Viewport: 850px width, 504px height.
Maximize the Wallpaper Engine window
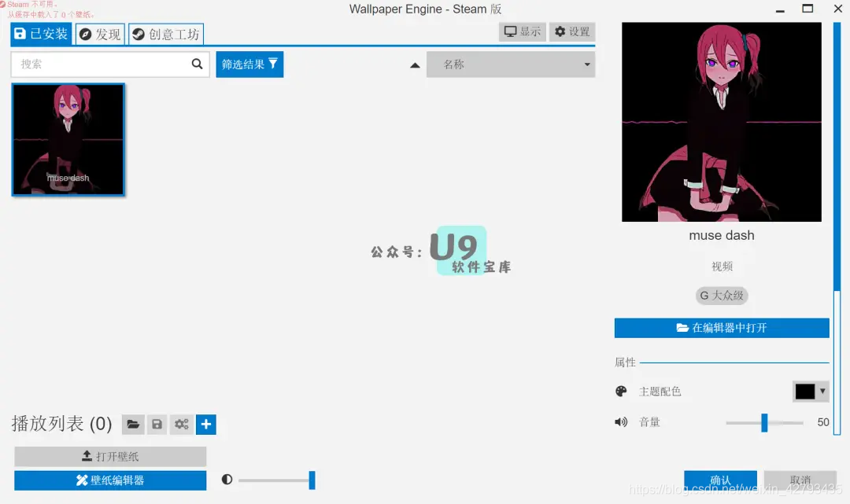coord(807,9)
